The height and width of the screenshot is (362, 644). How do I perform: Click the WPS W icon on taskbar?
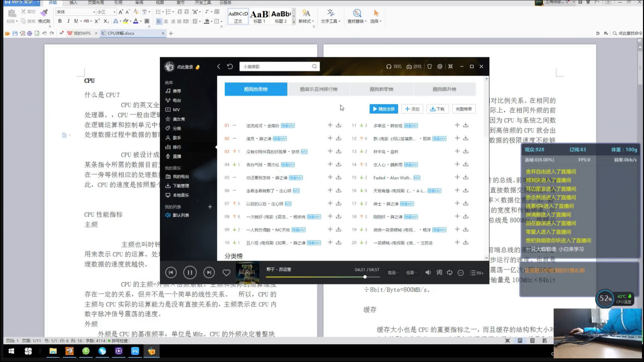(135, 351)
